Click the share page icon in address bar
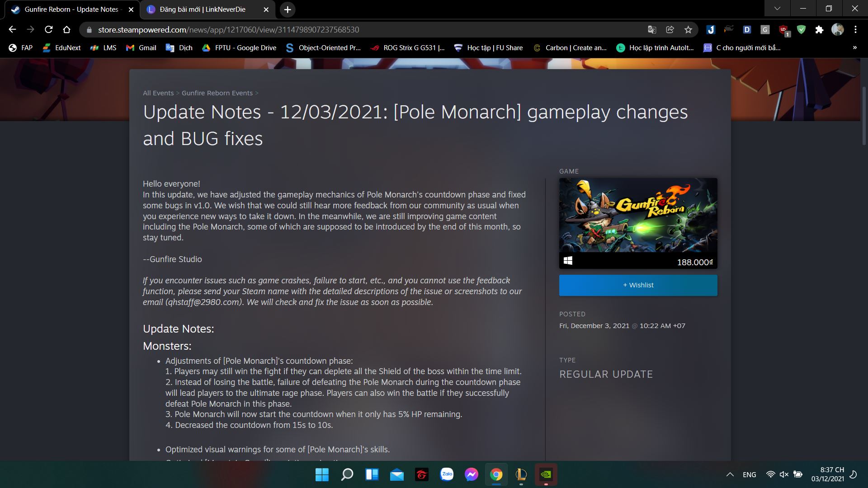The image size is (868, 488). pos(670,29)
